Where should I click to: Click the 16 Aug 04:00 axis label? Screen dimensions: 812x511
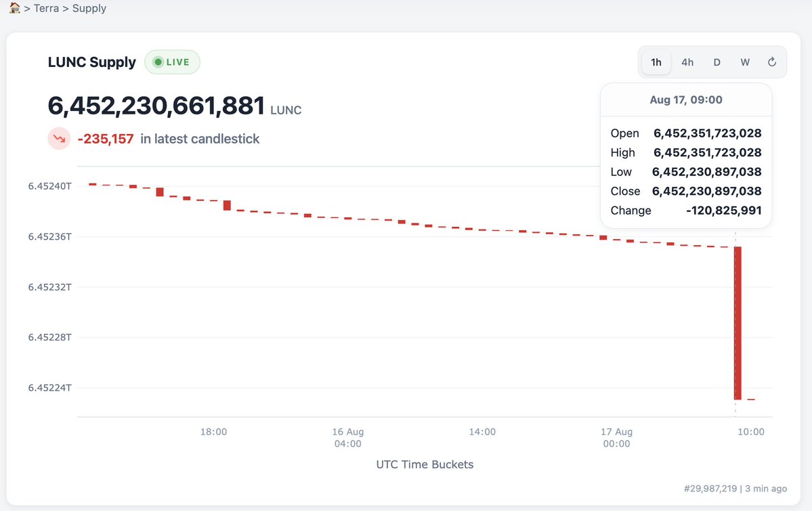click(348, 437)
